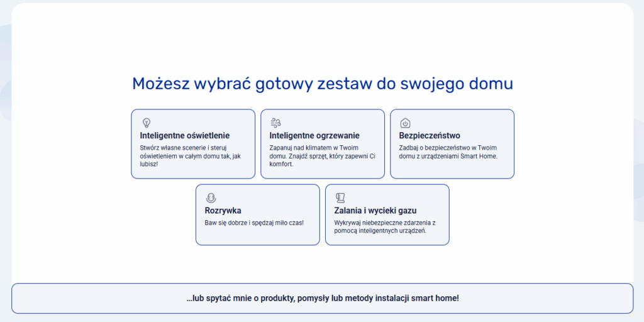Click the microphone icon in Rozrywka card
Viewport: 644px width, 322px height.
tap(211, 197)
